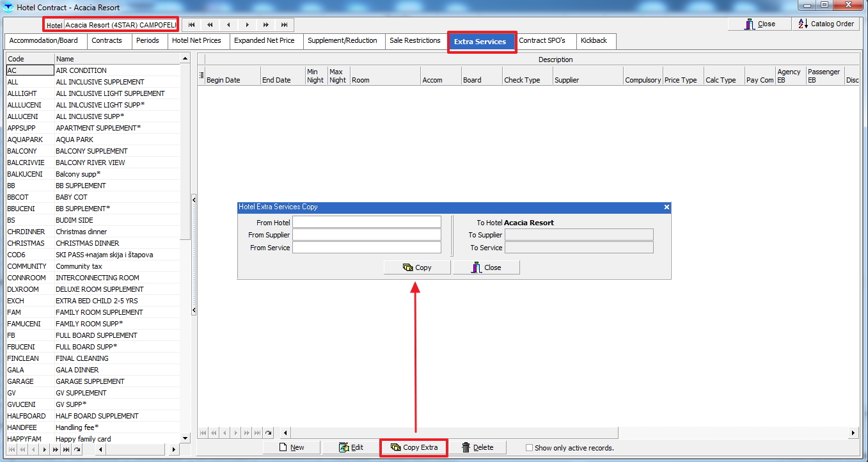
Task: Go to previous hotel record in top navigator
Action: click(x=228, y=25)
